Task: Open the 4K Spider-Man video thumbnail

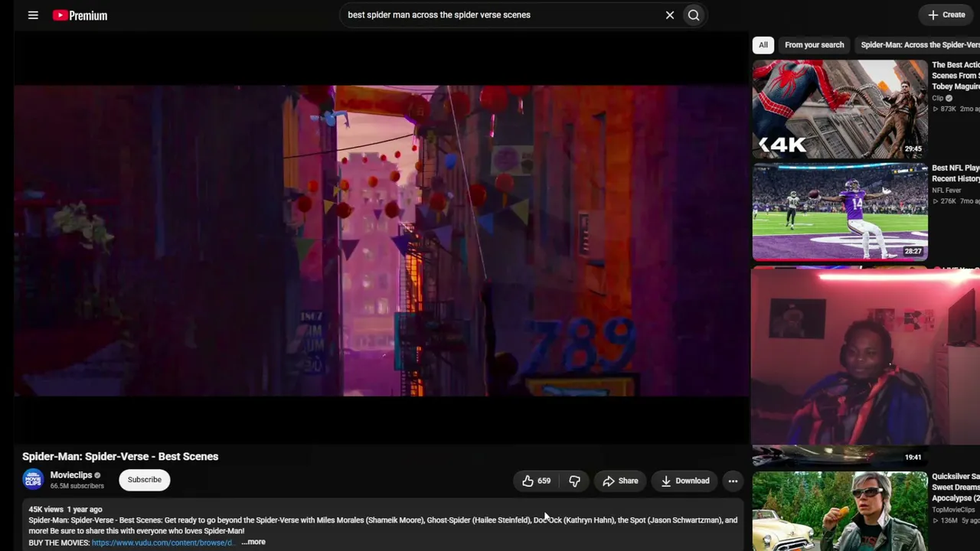Action: click(x=840, y=109)
